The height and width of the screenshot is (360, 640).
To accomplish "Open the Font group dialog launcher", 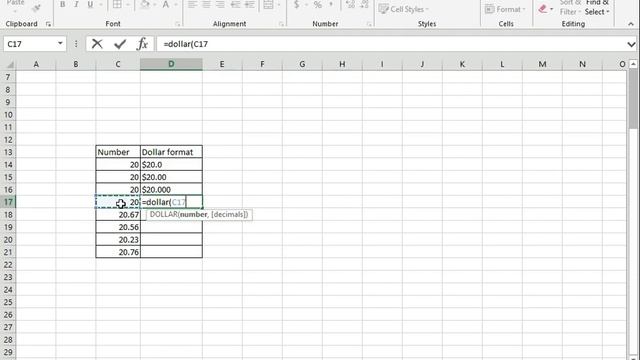I will [178, 24].
